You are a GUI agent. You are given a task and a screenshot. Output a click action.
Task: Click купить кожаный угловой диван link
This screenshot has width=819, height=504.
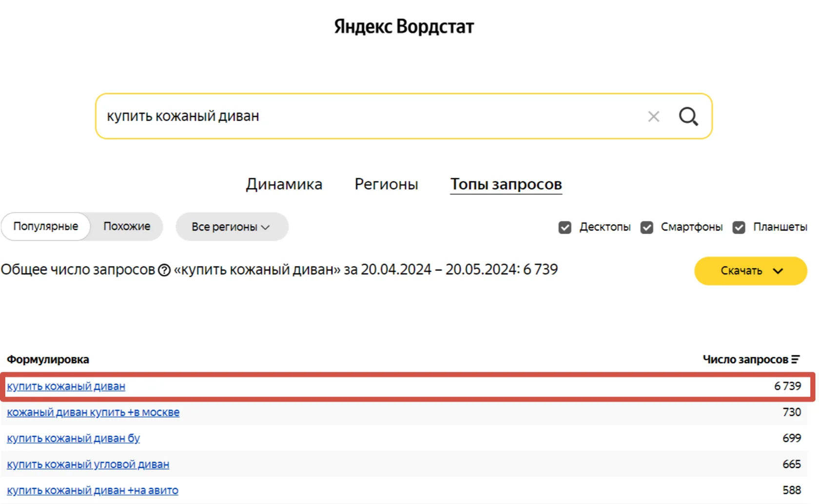pyautogui.click(x=88, y=464)
